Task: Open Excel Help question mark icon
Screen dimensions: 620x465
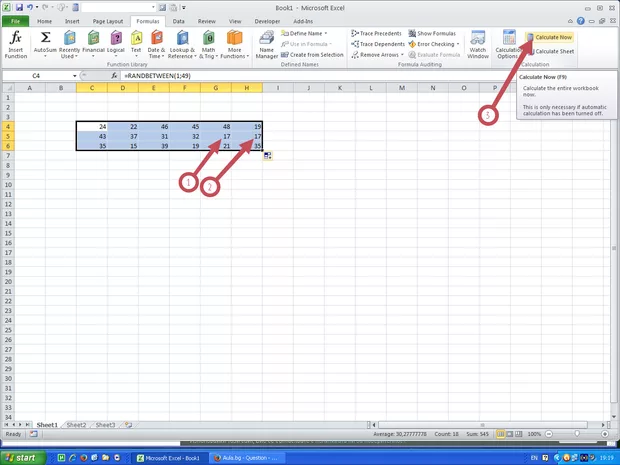Action: point(580,21)
